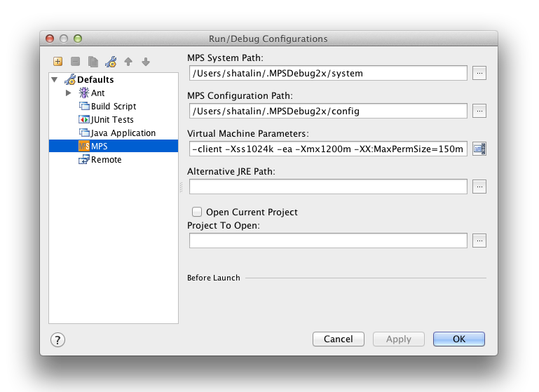Browse for the MPS Configuration Path
Image resolution: width=539 pixels, height=392 pixels.
(x=479, y=111)
